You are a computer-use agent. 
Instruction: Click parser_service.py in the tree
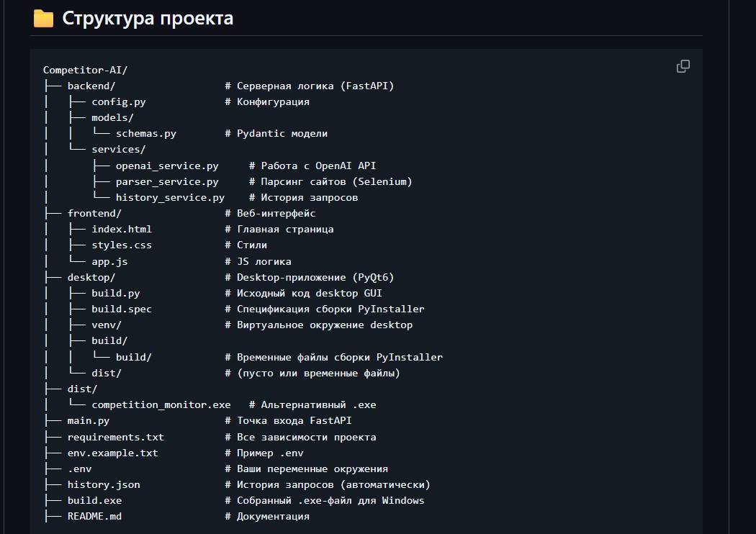coord(166,181)
